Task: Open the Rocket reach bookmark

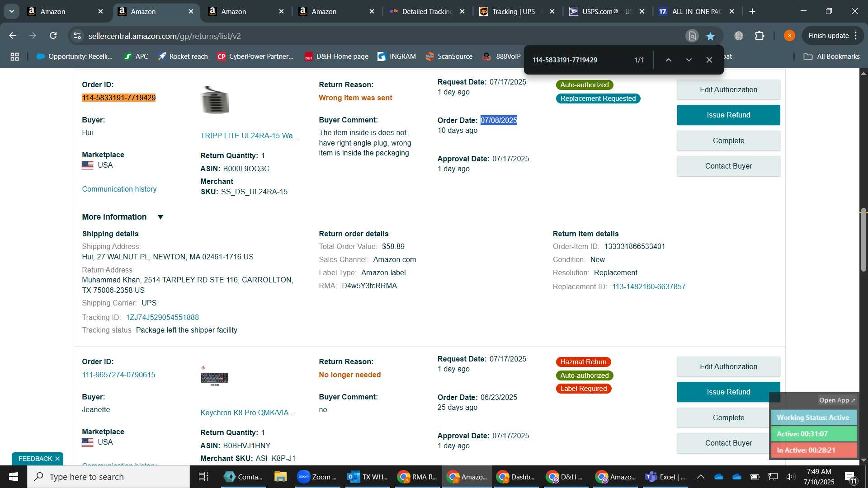Action: tap(183, 56)
